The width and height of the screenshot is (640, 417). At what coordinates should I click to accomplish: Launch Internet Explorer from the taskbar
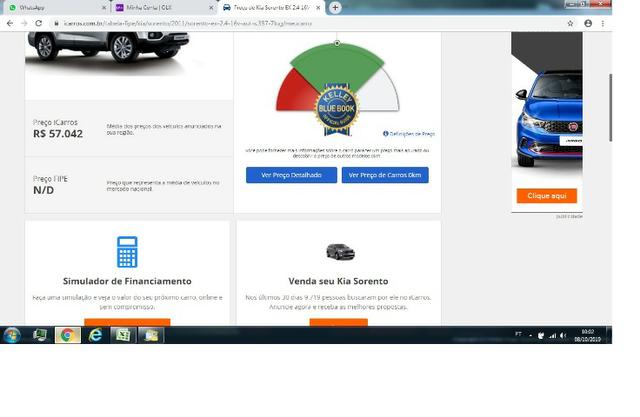96,335
